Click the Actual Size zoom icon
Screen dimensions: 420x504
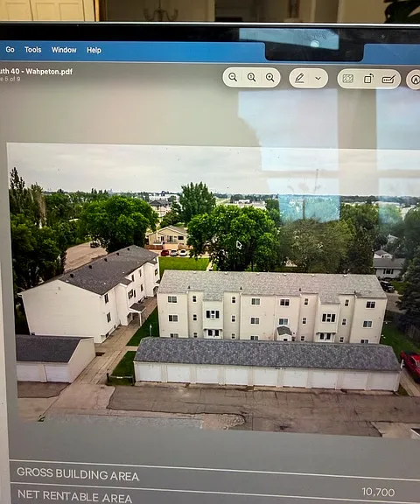tap(251, 77)
